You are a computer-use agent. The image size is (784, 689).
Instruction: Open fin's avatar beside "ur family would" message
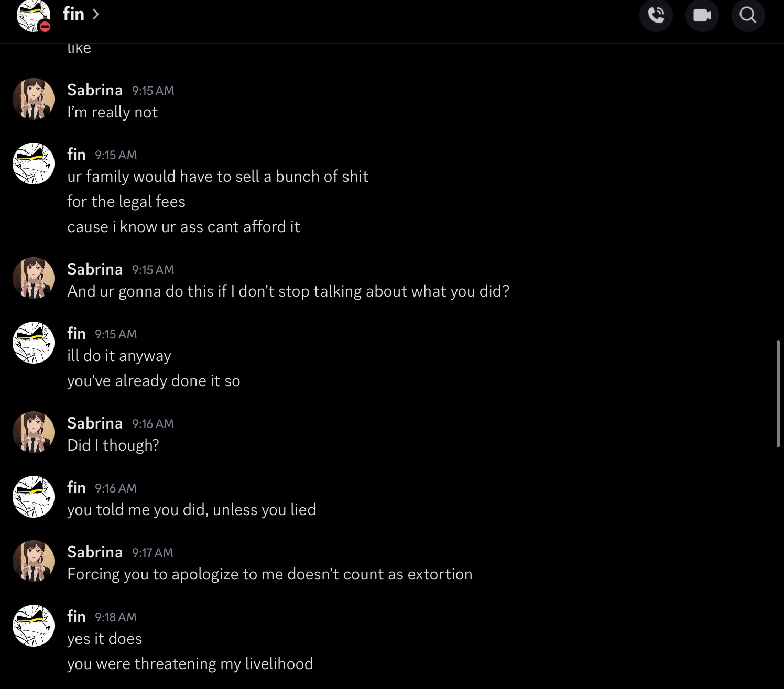pyautogui.click(x=34, y=163)
